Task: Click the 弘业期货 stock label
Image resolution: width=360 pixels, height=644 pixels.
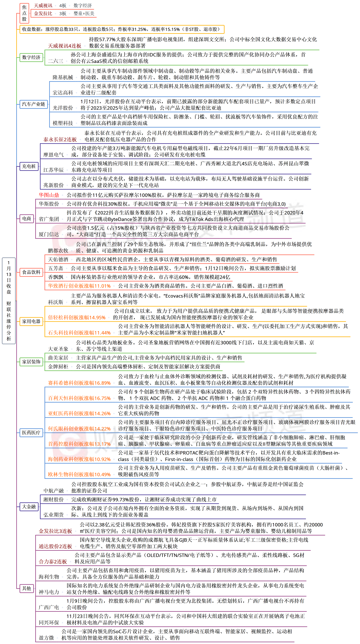Action: coord(54,515)
